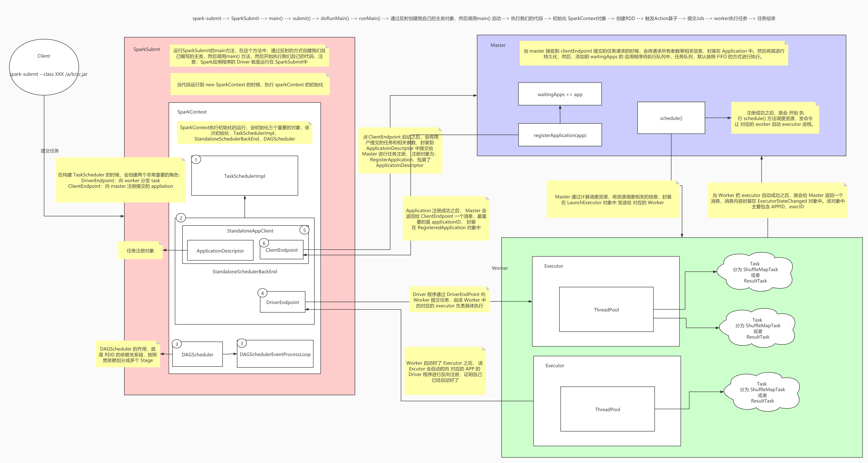
Task: Select the 任务注册对象 yellow note
Action: (x=140, y=251)
